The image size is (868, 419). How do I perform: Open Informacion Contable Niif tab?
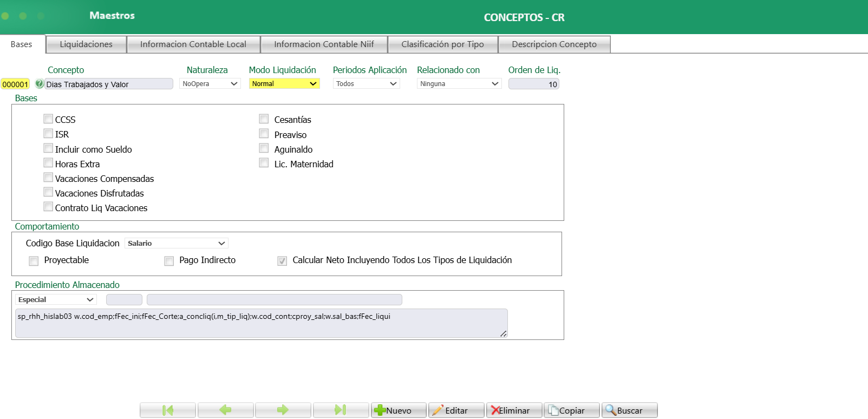tap(324, 44)
